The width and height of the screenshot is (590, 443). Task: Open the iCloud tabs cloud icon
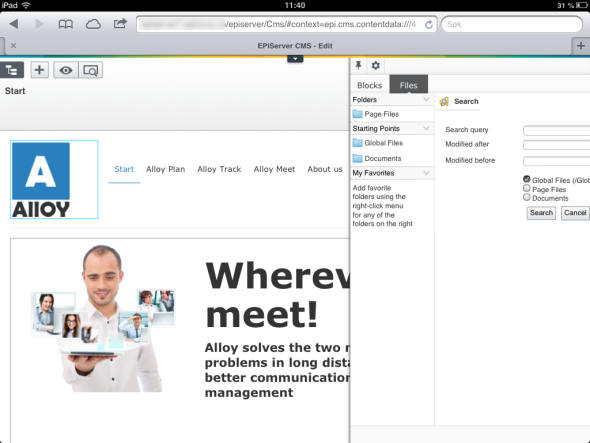93,24
